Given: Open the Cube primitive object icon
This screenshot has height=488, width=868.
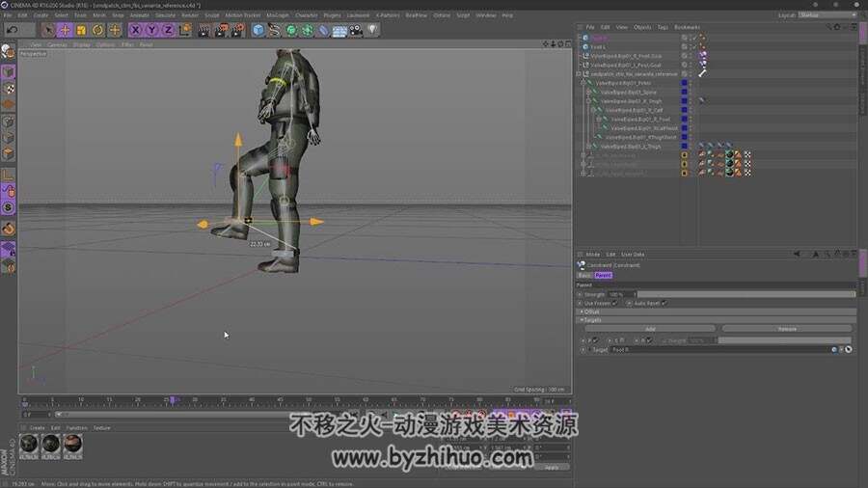Looking at the screenshot, I should (258, 30).
